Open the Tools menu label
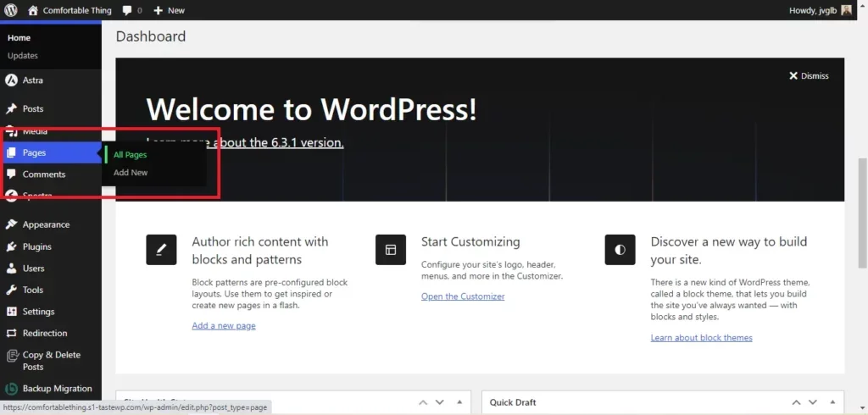The image size is (868, 415). click(33, 290)
